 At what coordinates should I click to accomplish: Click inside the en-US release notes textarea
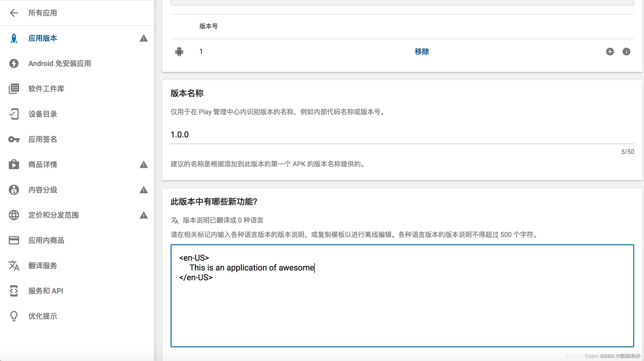point(402,296)
